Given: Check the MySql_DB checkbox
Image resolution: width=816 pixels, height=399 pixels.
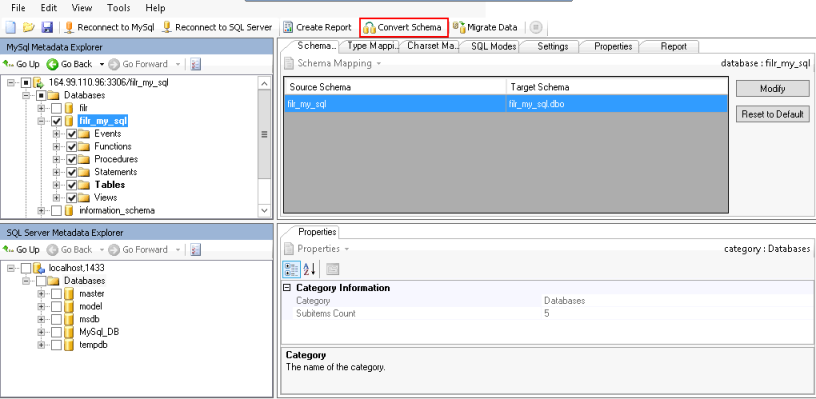Looking at the screenshot, I should click(56, 332).
